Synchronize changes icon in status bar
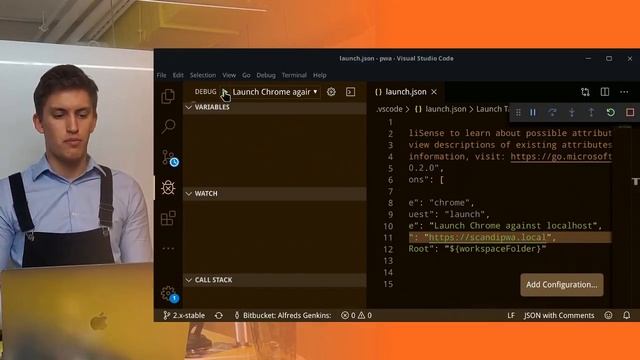The width and height of the screenshot is (640, 360). tap(219, 315)
